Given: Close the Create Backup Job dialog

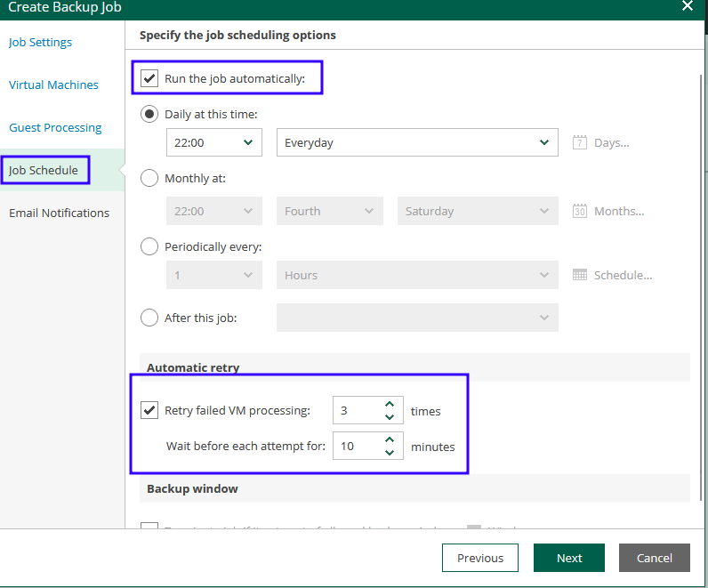Looking at the screenshot, I should click(x=688, y=6).
